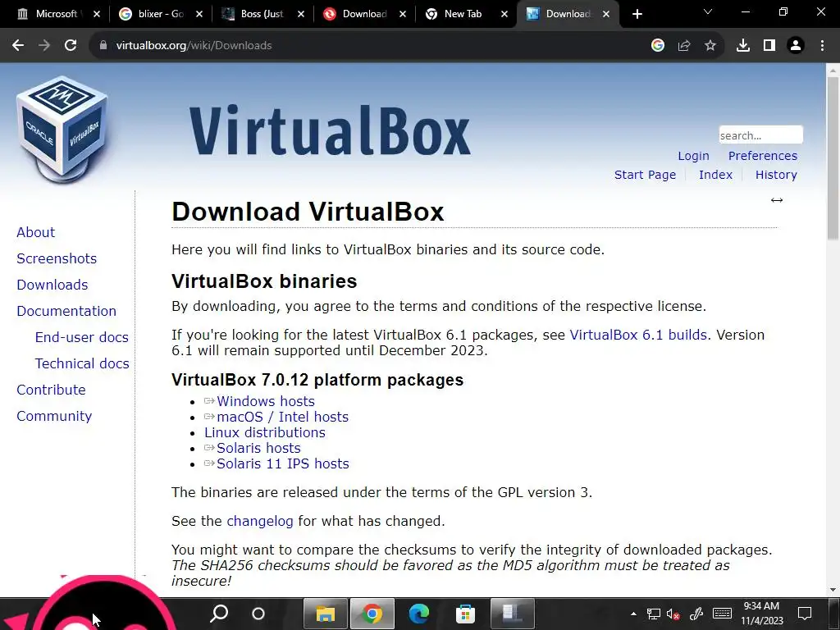Click the page vertical scrollbar thumb
This screenshot has height=630, width=840.
[833, 158]
